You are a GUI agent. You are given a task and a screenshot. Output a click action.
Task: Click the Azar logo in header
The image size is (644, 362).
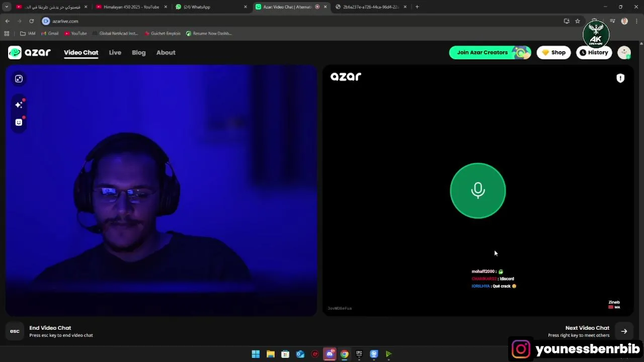[29, 52]
